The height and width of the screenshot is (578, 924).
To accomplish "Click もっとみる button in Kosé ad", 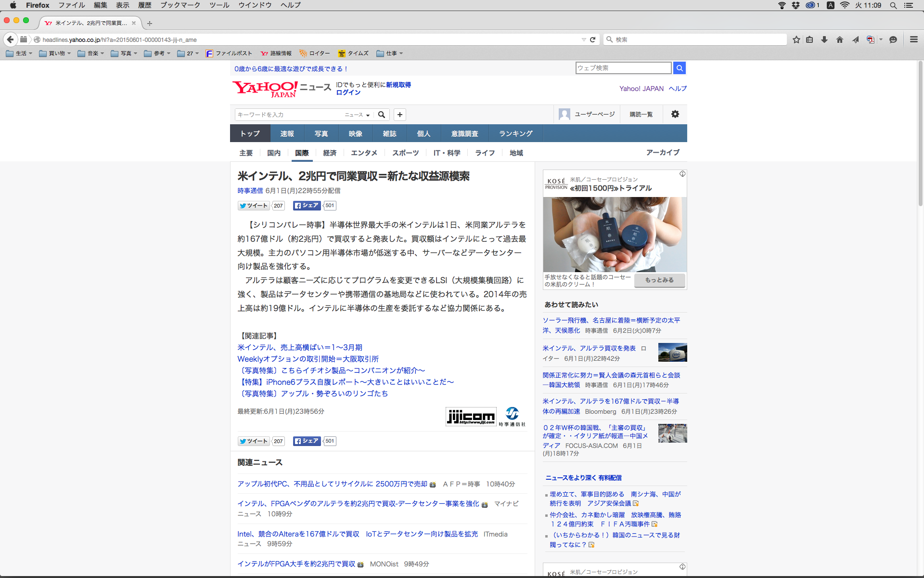I will pyautogui.click(x=659, y=280).
